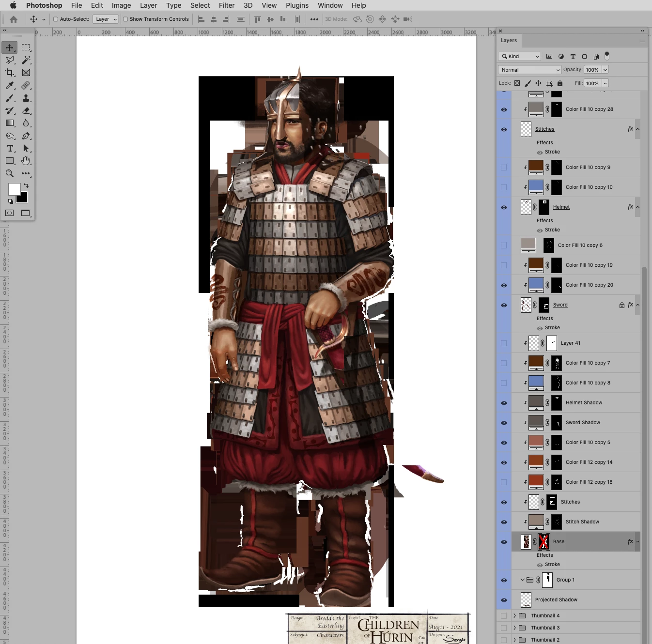The width and height of the screenshot is (652, 644).
Task: Lock transparent pixels icon
Action: pos(517,83)
